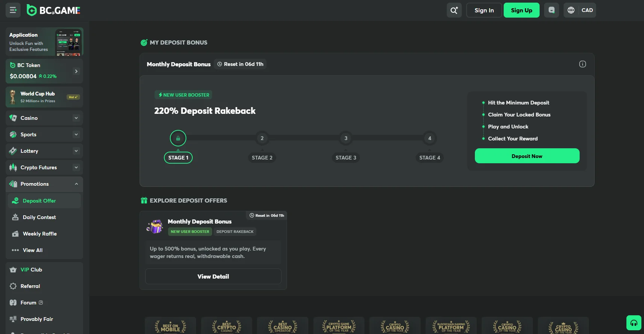Open Weekly Raffle page
644x334 pixels.
pos(44,234)
